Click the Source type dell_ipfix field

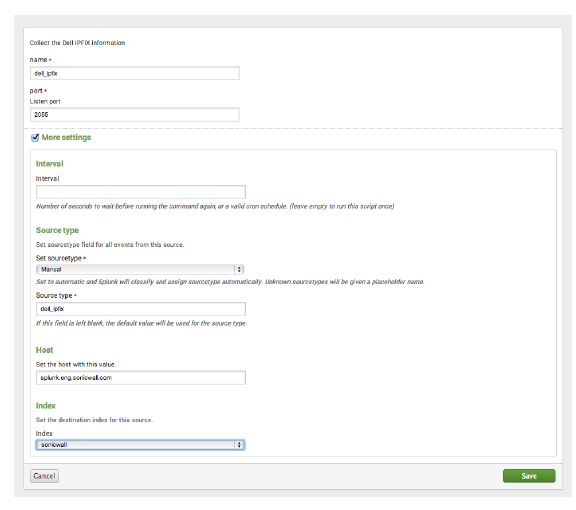[x=141, y=309]
